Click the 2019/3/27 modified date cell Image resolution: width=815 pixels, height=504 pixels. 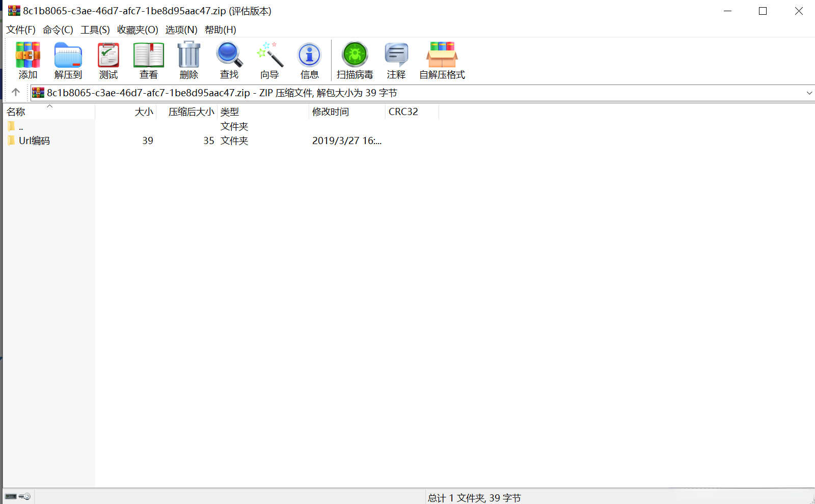pyautogui.click(x=347, y=141)
